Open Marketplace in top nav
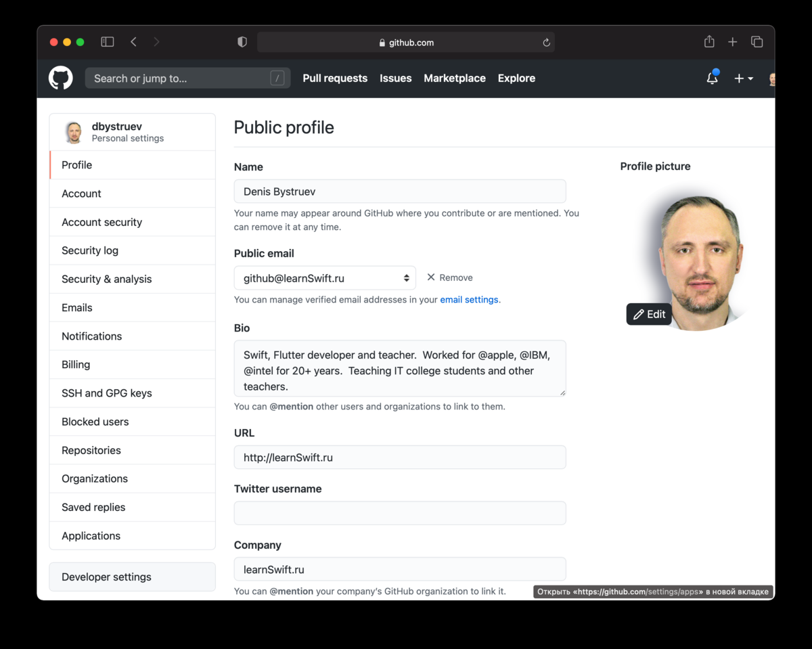Viewport: 812px width, 649px height. (x=455, y=79)
